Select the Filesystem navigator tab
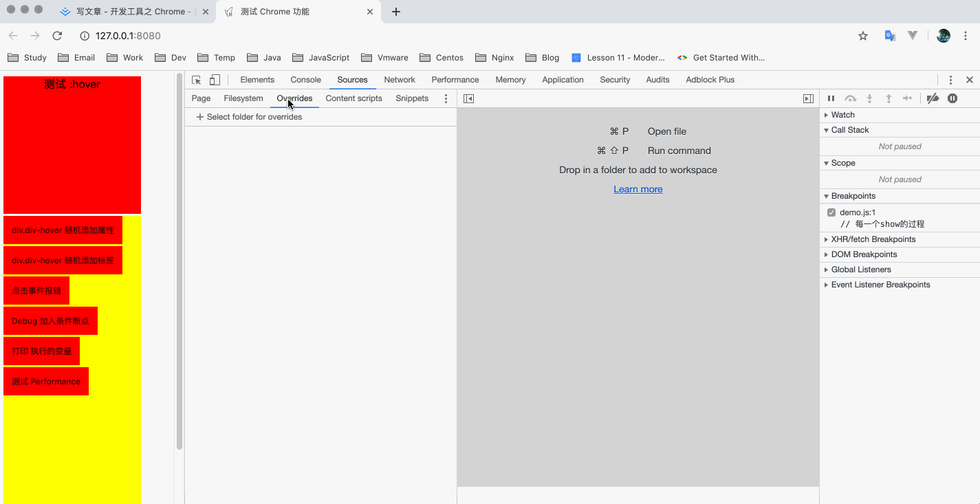 [x=243, y=98]
